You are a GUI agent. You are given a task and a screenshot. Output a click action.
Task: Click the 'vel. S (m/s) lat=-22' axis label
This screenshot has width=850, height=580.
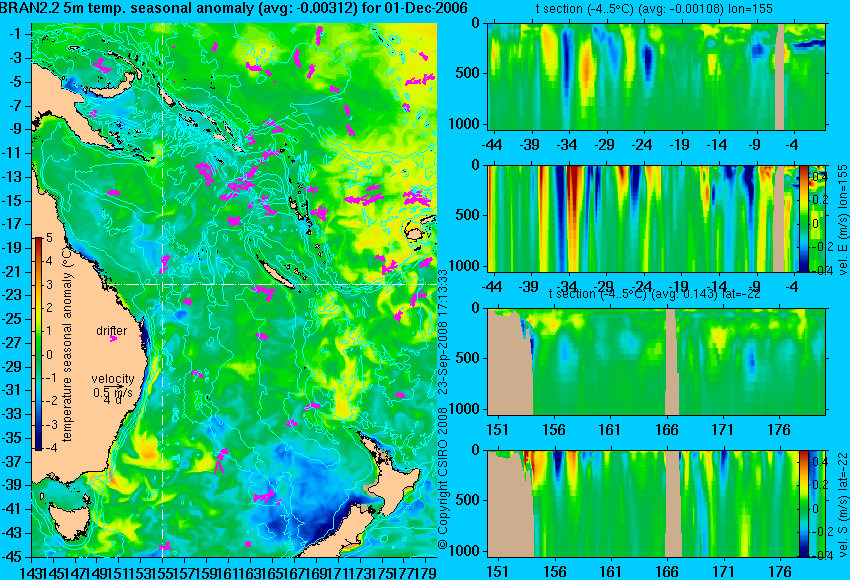point(842,504)
